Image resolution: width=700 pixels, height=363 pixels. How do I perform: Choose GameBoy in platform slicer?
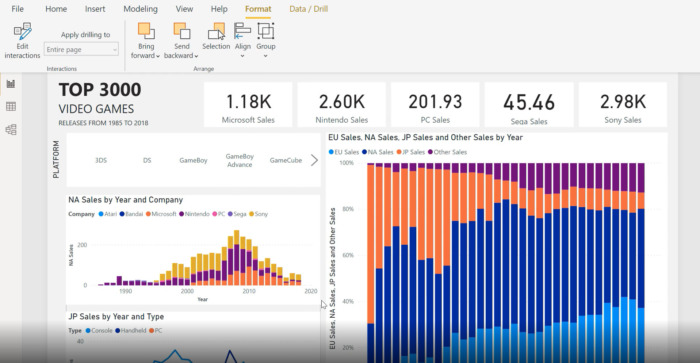193,160
